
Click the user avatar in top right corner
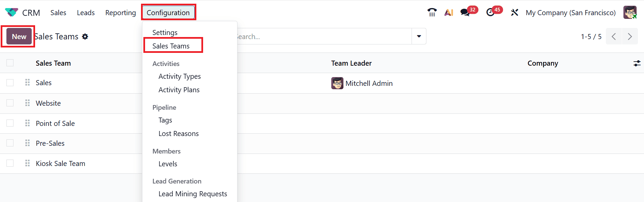click(x=631, y=12)
